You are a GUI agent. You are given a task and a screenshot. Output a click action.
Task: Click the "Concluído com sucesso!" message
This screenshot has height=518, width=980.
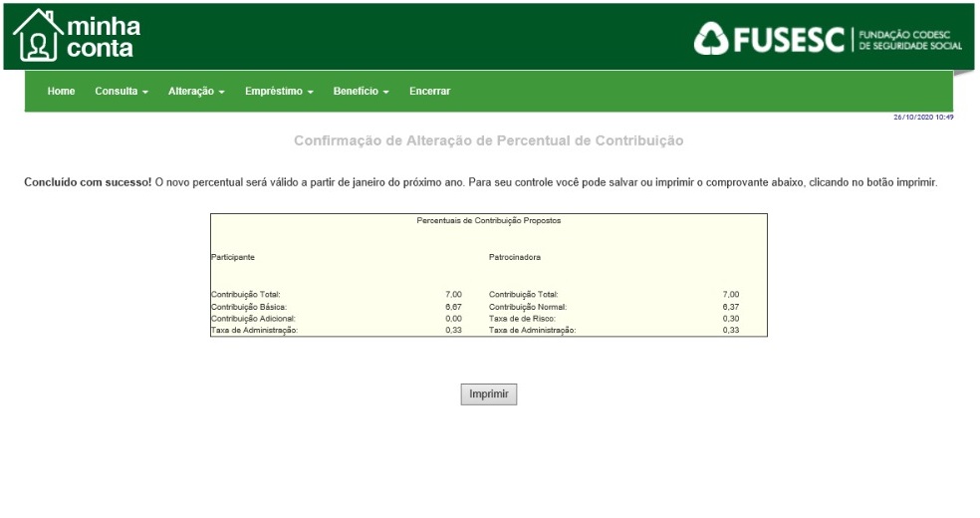point(88,183)
